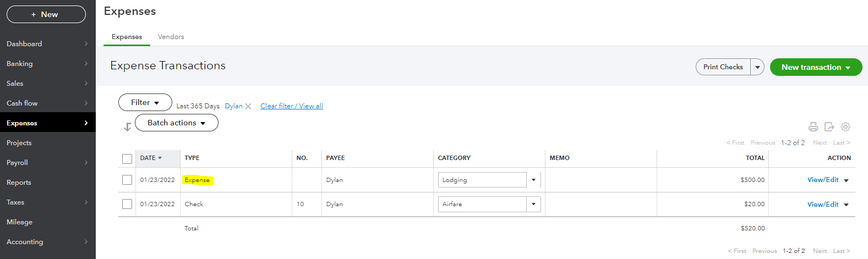Click the print list icon
Screen dimensions: 868x259
coord(813,127)
